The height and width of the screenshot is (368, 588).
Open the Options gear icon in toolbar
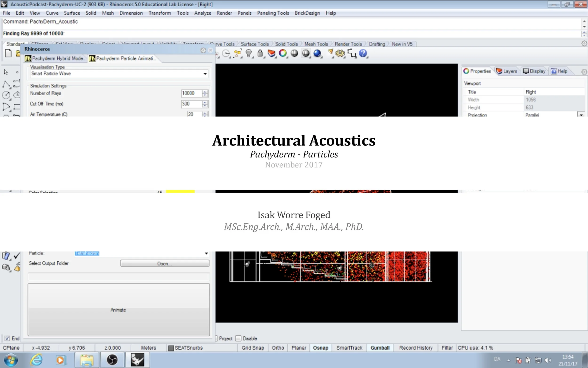point(340,53)
